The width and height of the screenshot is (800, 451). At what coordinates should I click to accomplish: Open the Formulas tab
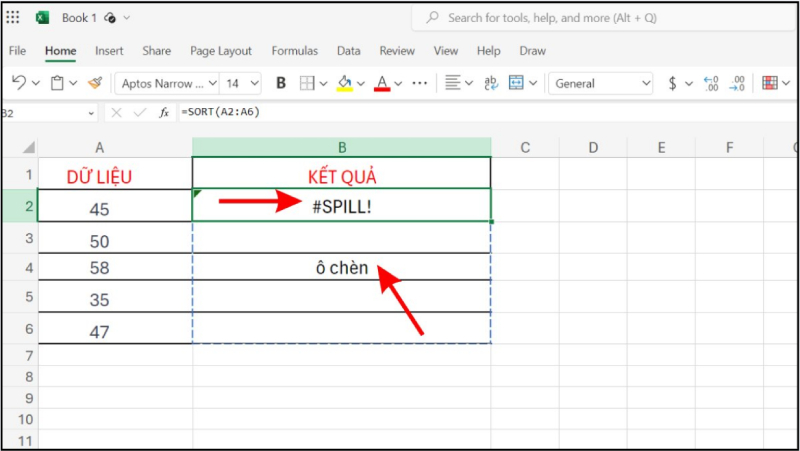pyautogui.click(x=294, y=51)
